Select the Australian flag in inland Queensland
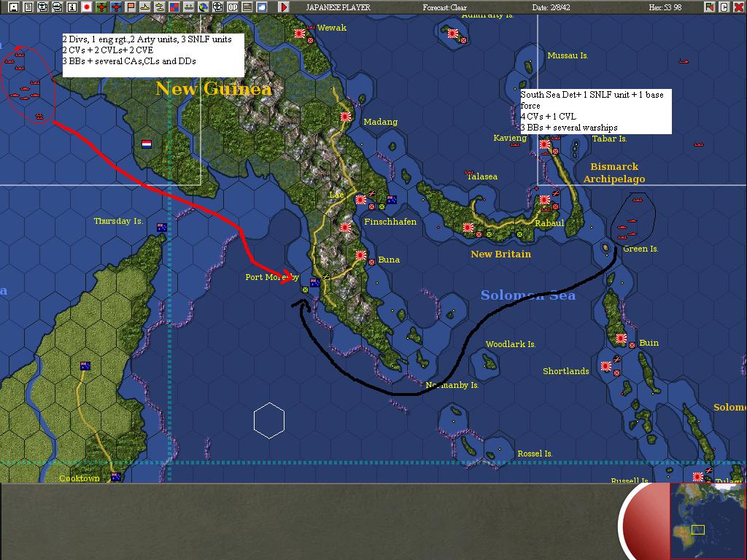Viewport: 747px width, 560px height. 85,366
